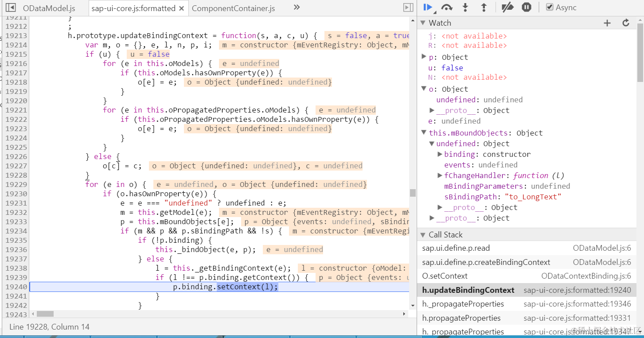This screenshot has width=644, height=338.
Task: Expand __proto__ under o: Object
Action: click(432, 110)
